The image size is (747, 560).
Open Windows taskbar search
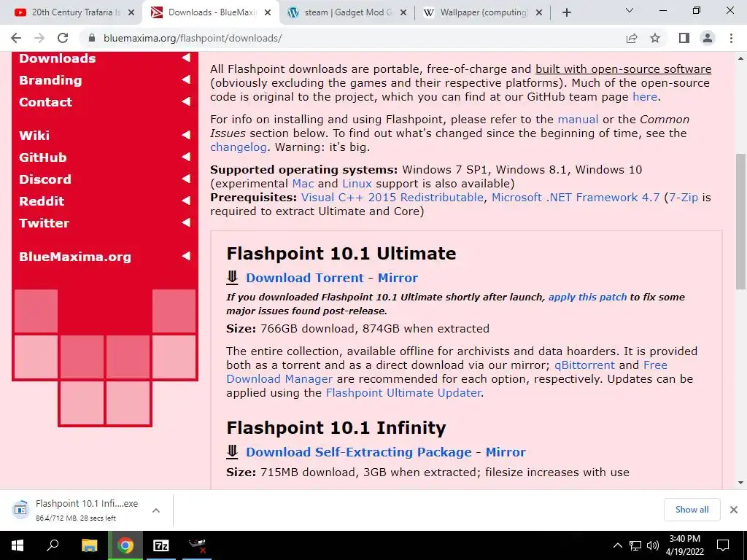[x=53, y=545]
